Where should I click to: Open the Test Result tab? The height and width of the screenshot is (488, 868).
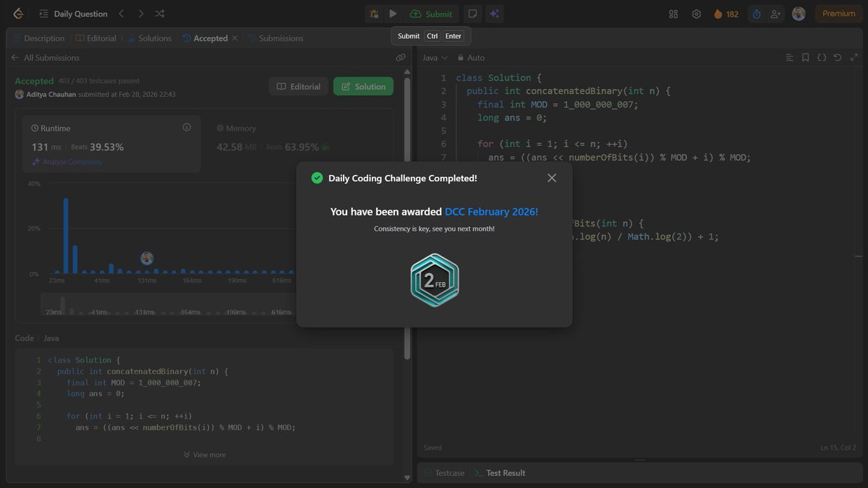click(x=500, y=473)
